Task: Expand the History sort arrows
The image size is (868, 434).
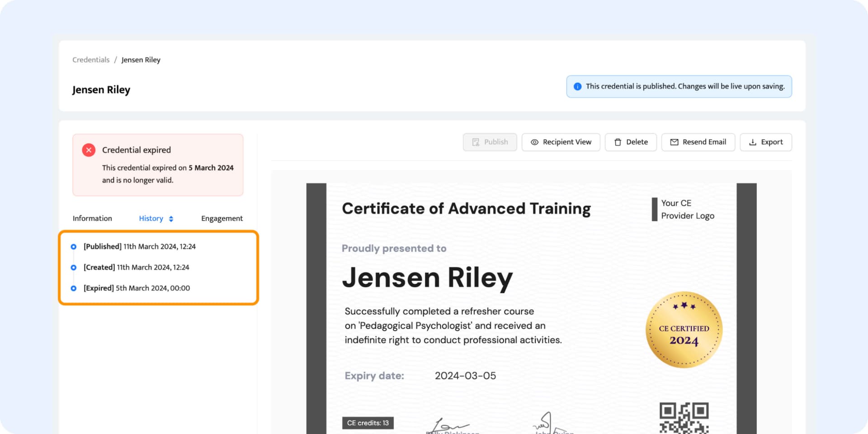Action: [x=171, y=219]
